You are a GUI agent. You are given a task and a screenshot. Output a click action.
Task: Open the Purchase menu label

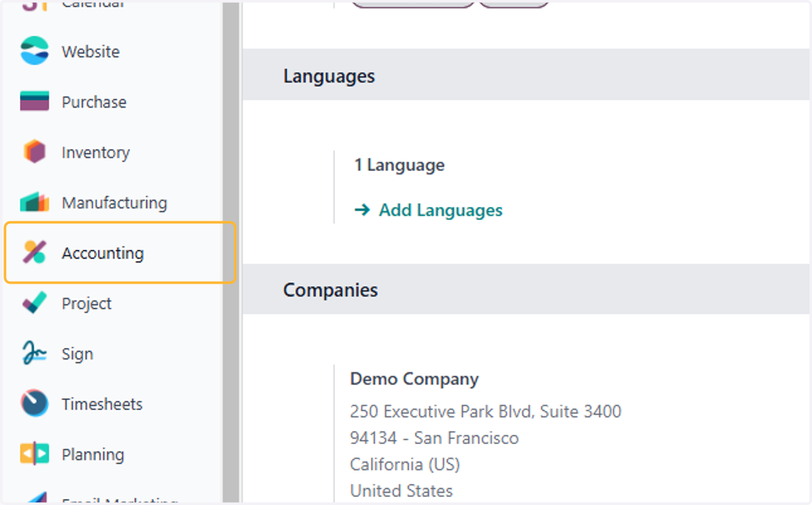pyautogui.click(x=94, y=102)
